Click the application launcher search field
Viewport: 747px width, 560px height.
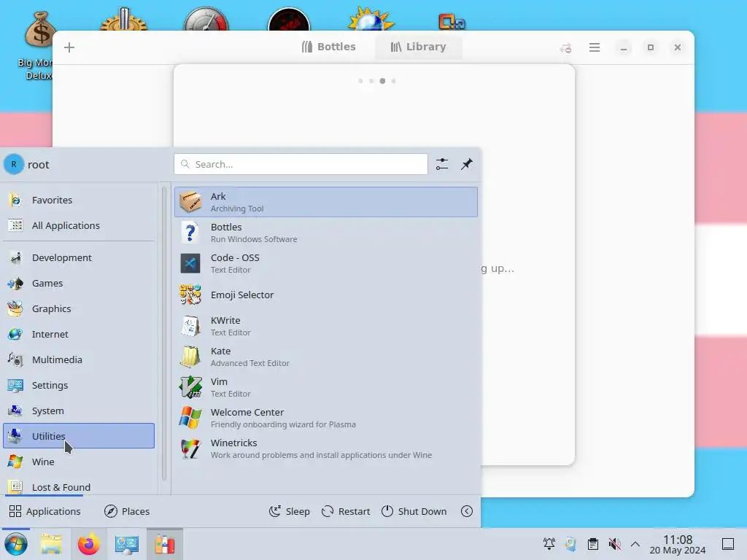(x=301, y=164)
